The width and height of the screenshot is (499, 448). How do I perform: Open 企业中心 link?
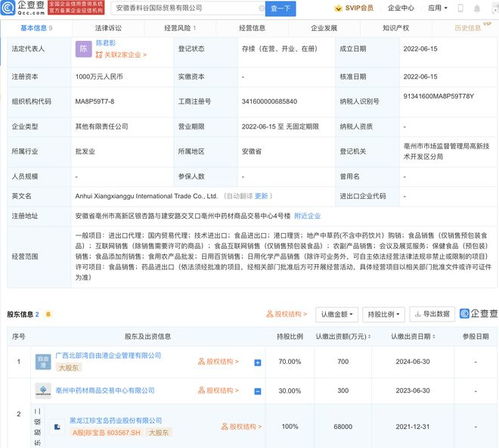coord(401,8)
